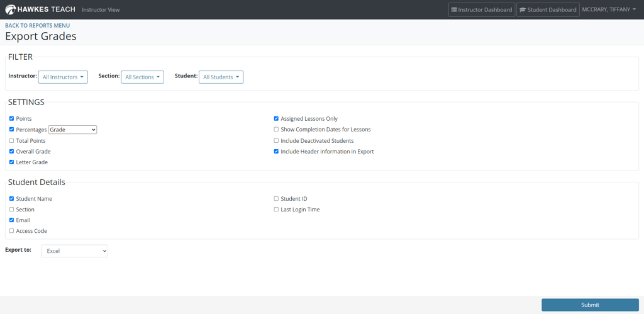Click the Hawkes Teach logo
The width and height of the screenshot is (644, 314).
point(40,9)
